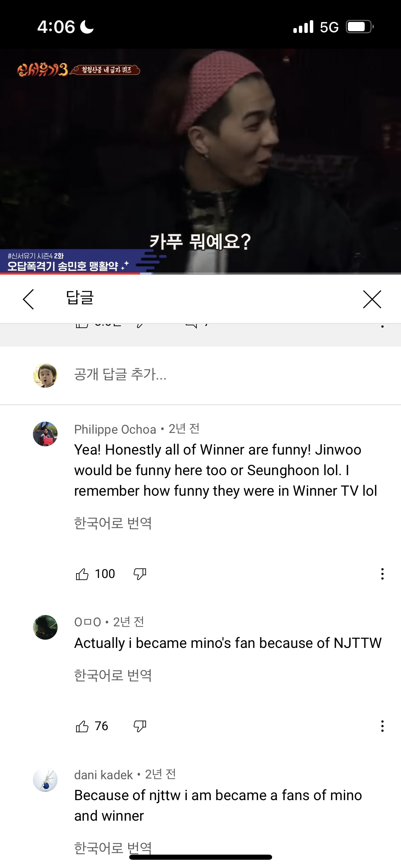Open more options for Philippe Ochoa's comment

point(382,574)
